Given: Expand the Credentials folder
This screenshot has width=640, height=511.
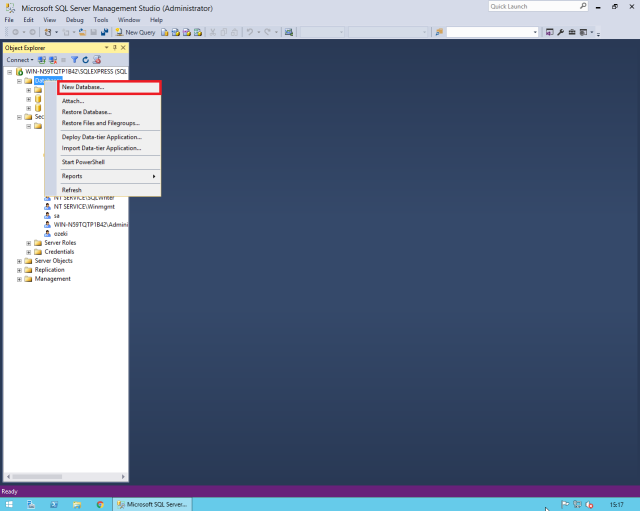Looking at the screenshot, I should 29,252.
